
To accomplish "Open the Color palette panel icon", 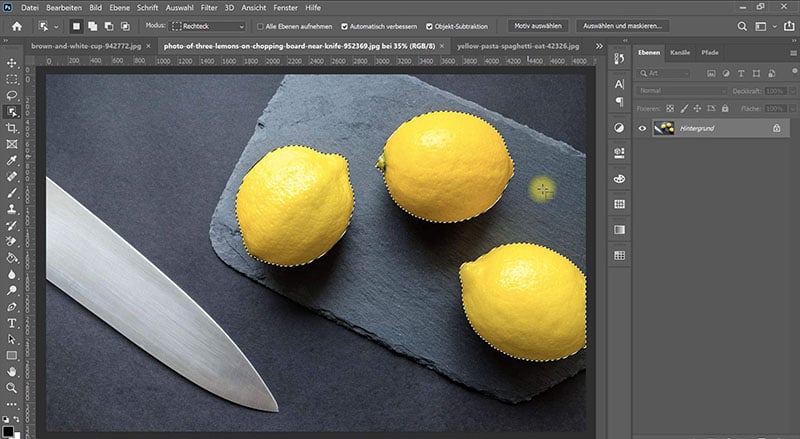I will tap(619, 179).
